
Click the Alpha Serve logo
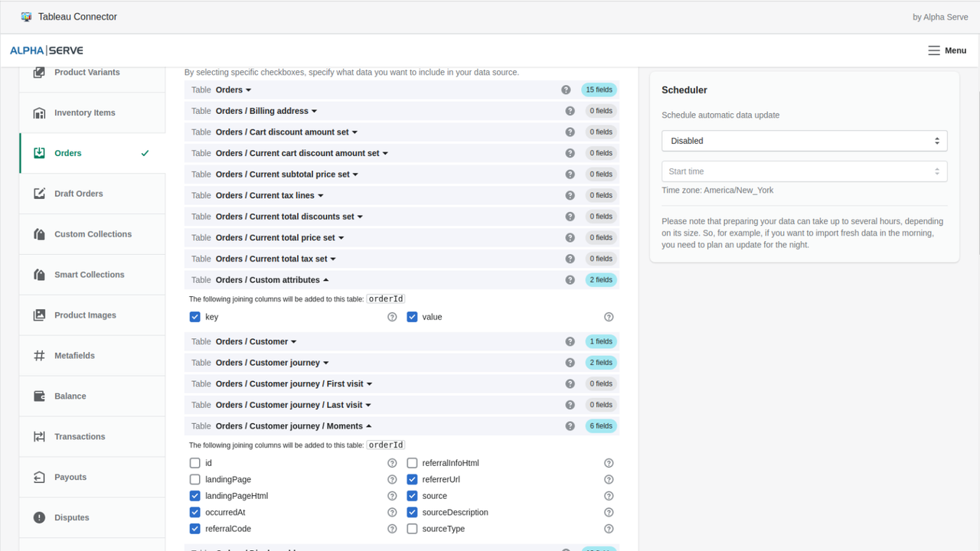47,50
